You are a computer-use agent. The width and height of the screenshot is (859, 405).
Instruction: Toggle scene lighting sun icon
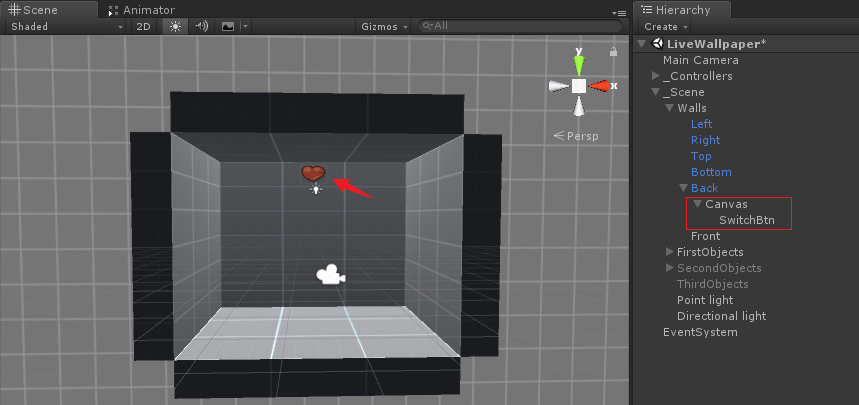point(175,26)
